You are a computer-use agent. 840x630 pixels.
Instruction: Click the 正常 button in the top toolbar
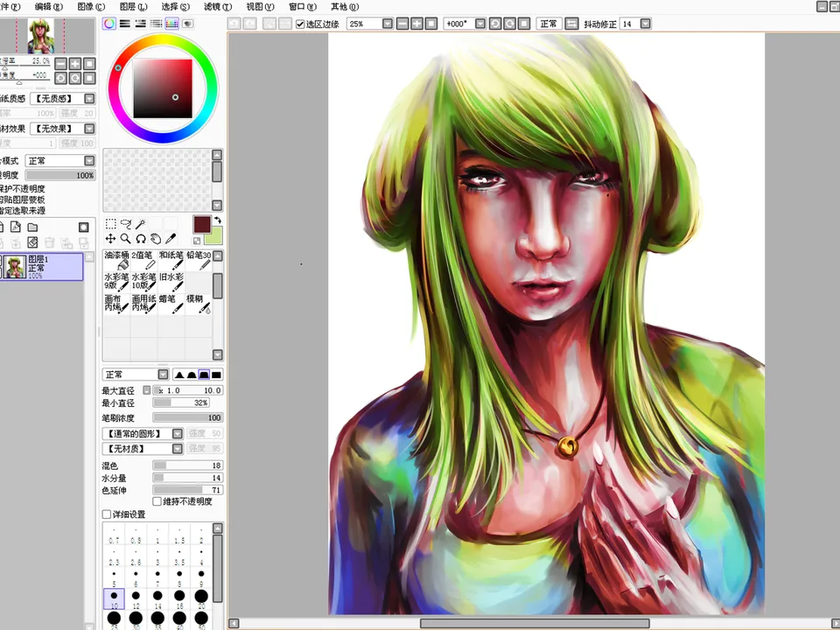point(549,24)
